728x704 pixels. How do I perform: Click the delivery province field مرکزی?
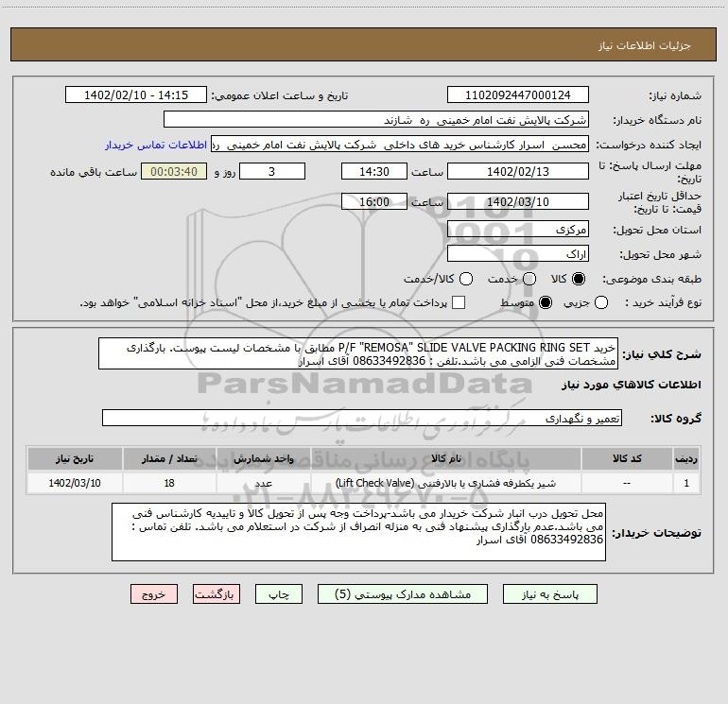[518, 230]
